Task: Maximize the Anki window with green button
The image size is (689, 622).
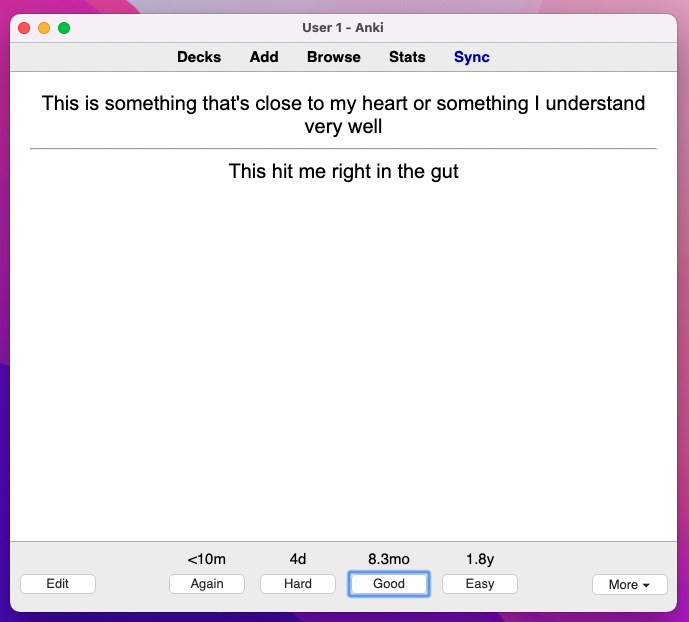Action: (x=64, y=28)
